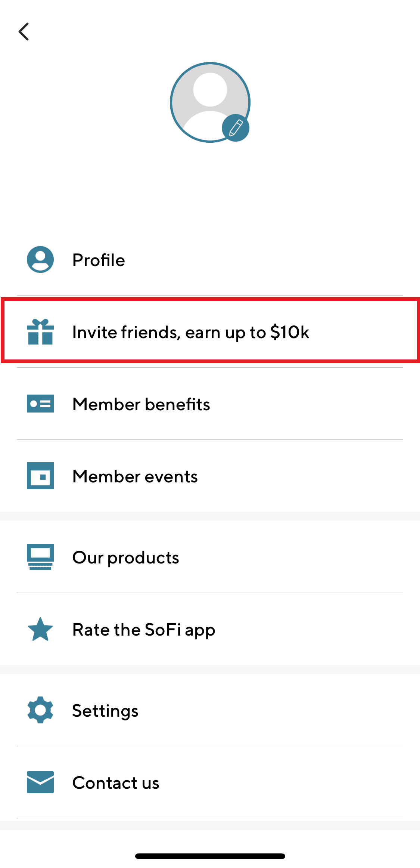Tap the Profile person icon
Screen dimensions: 420x868
[40, 259]
